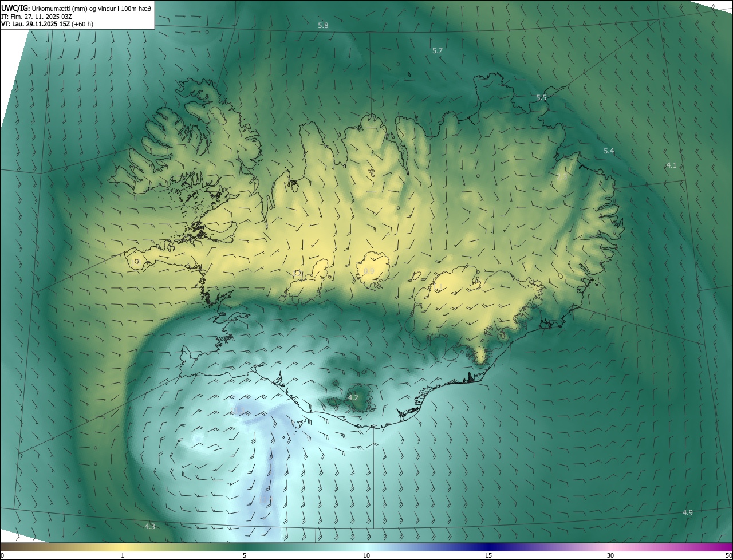Click the '4.3' value on the map

[x=149, y=526]
